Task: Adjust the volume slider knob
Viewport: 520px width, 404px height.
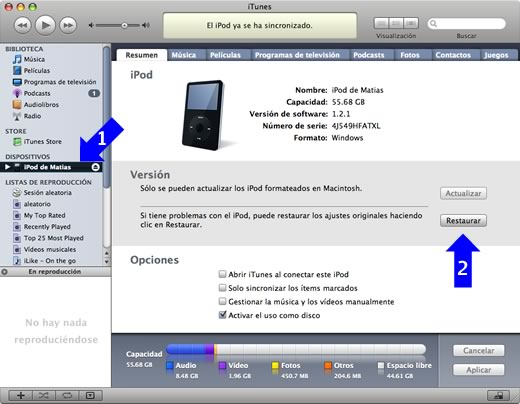Action: (x=124, y=25)
